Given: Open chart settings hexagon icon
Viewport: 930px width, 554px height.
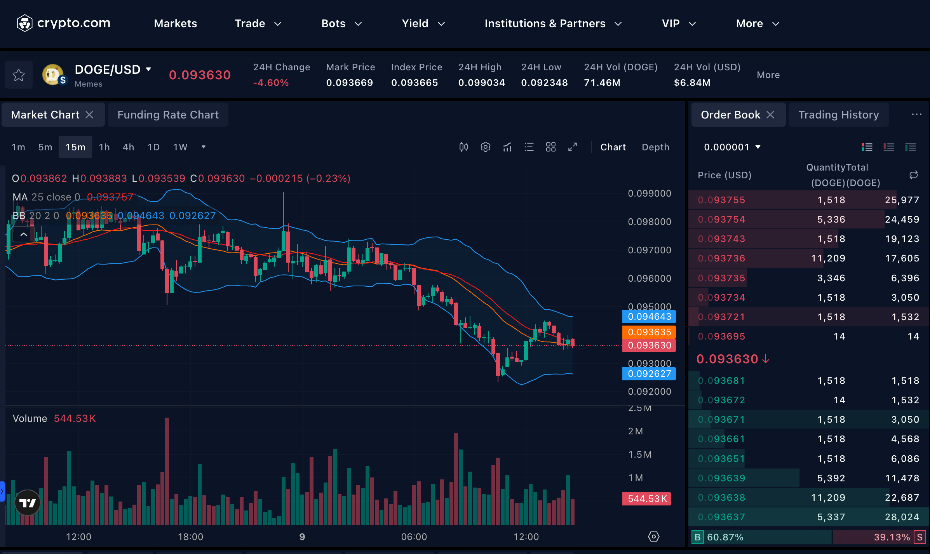Looking at the screenshot, I should pos(485,147).
